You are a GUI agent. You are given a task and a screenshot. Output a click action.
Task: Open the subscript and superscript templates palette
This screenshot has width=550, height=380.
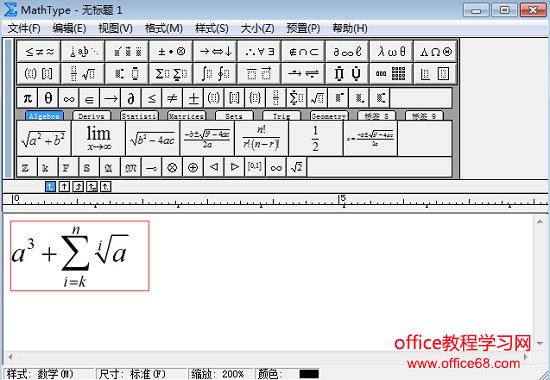coord(127,74)
